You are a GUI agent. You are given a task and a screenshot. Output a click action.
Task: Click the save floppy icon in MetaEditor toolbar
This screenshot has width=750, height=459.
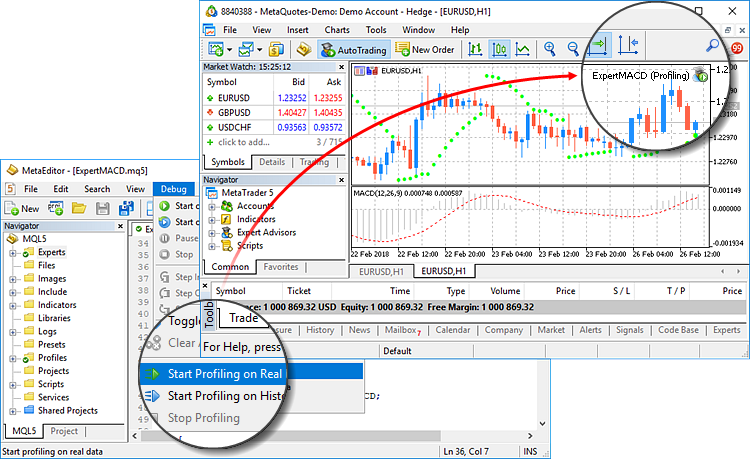pyautogui.click(x=102, y=208)
